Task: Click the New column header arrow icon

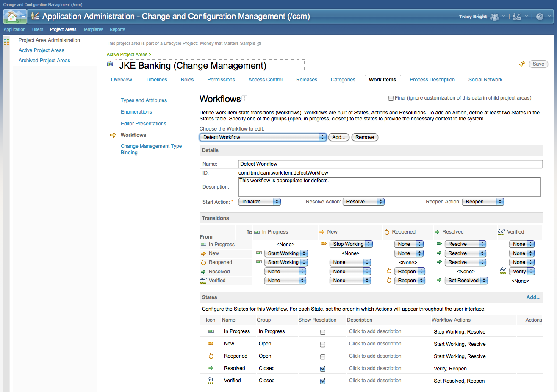Action: (x=322, y=232)
